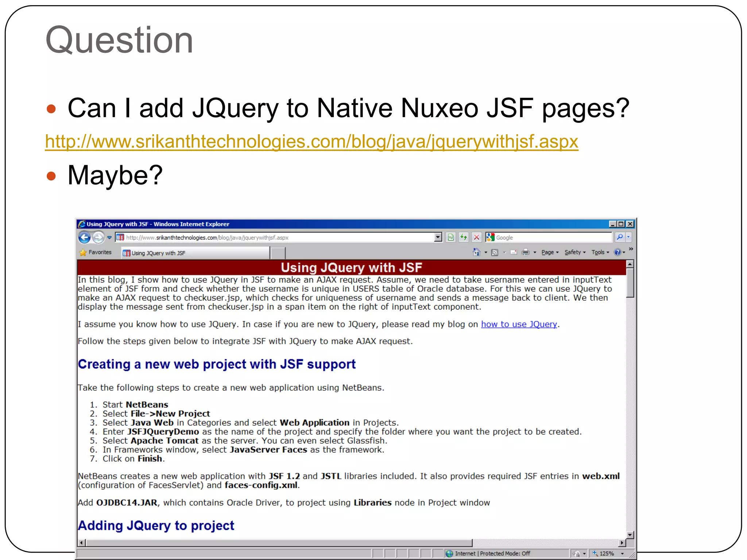Click the browser Back arrow button

pos(84,238)
